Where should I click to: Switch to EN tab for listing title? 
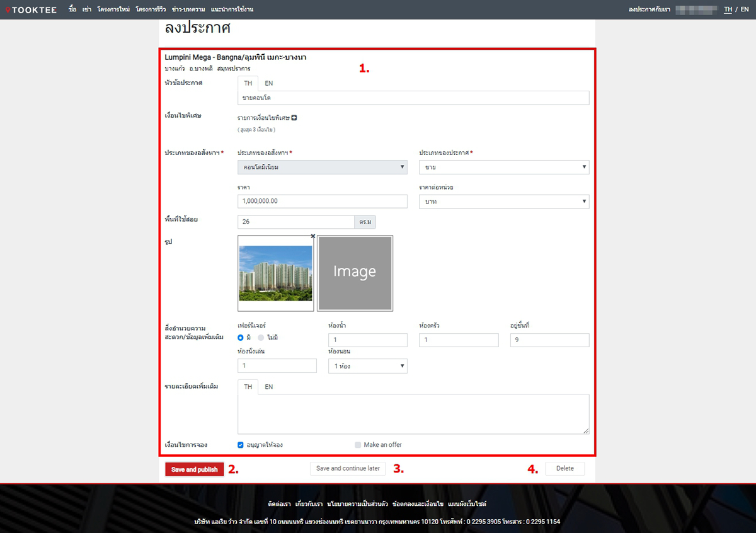(269, 83)
